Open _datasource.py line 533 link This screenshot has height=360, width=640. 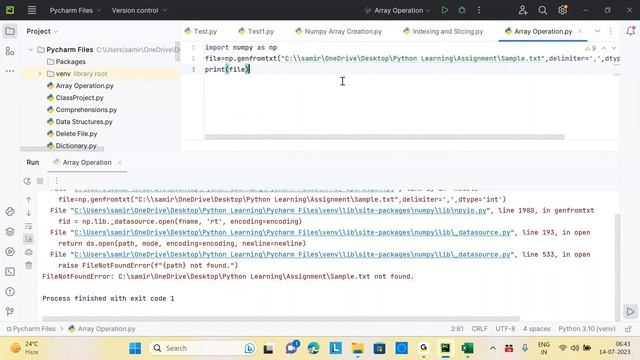tap(292, 255)
